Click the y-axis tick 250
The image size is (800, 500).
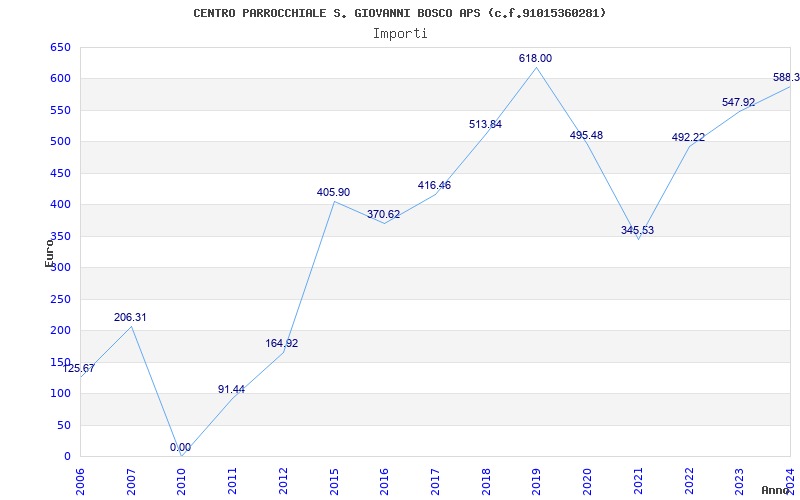(x=60, y=299)
